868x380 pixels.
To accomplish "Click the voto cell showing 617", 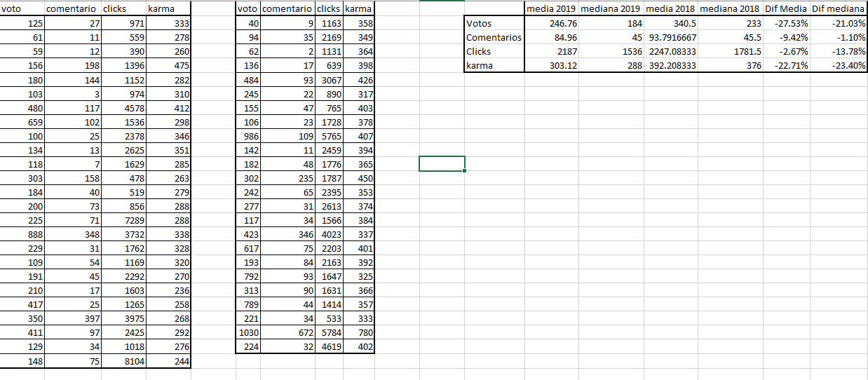I will coord(248,248).
